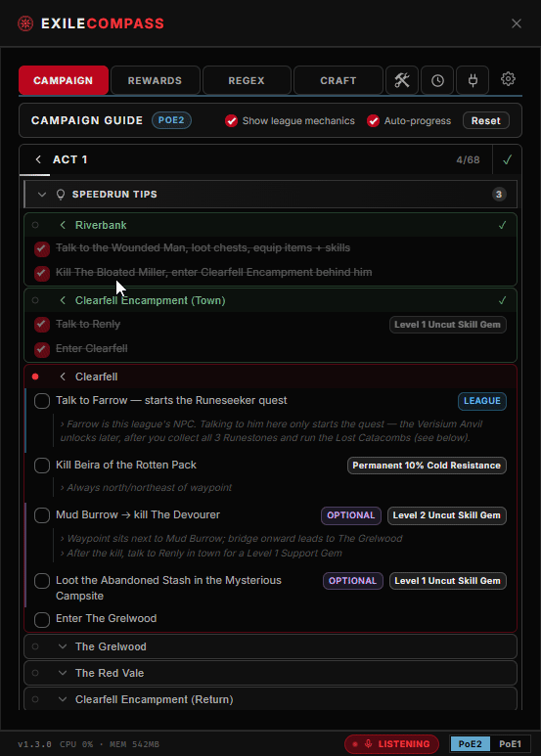Click the status dot beside The Red Vale
The height and width of the screenshot is (756, 541).
(x=35, y=673)
